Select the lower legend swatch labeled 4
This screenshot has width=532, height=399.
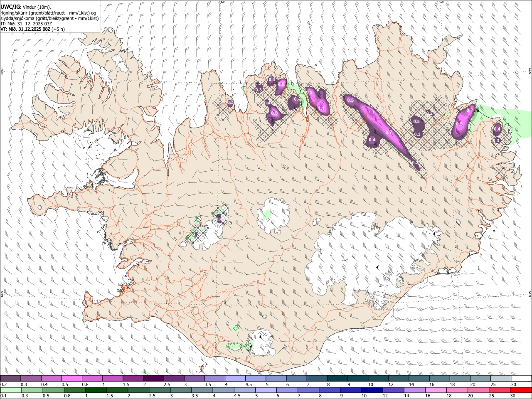coord(223,390)
